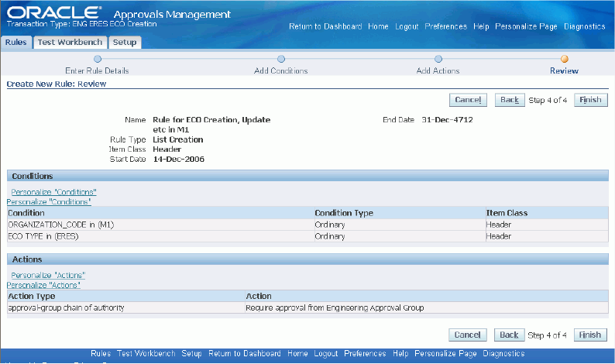Image resolution: width=615 pixels, height=364 pixels.
Task: Click Preferences in the footer links
Action: 365,353
